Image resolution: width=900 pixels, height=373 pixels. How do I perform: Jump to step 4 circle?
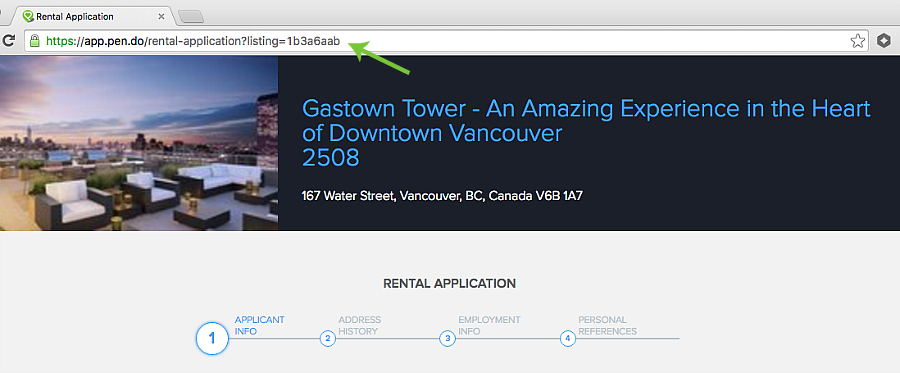(x=568, y=339)
